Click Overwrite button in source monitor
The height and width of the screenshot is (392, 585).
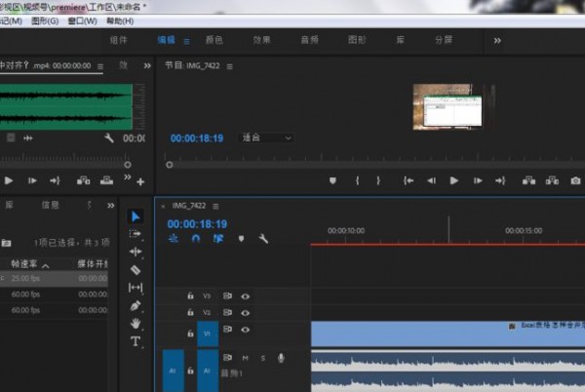pos(106,181)
